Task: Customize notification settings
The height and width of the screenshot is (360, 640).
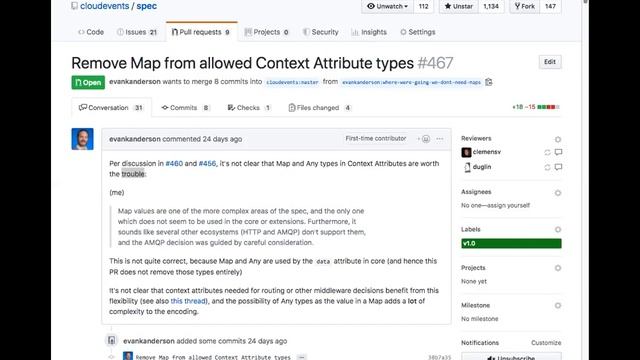Action: tap(546, 343)
